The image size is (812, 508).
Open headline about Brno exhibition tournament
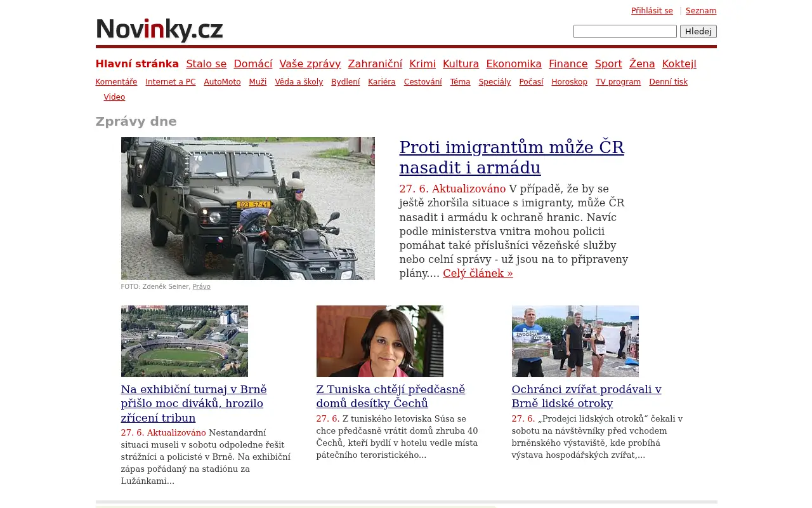pyautogui.click(x=194, y=403)
